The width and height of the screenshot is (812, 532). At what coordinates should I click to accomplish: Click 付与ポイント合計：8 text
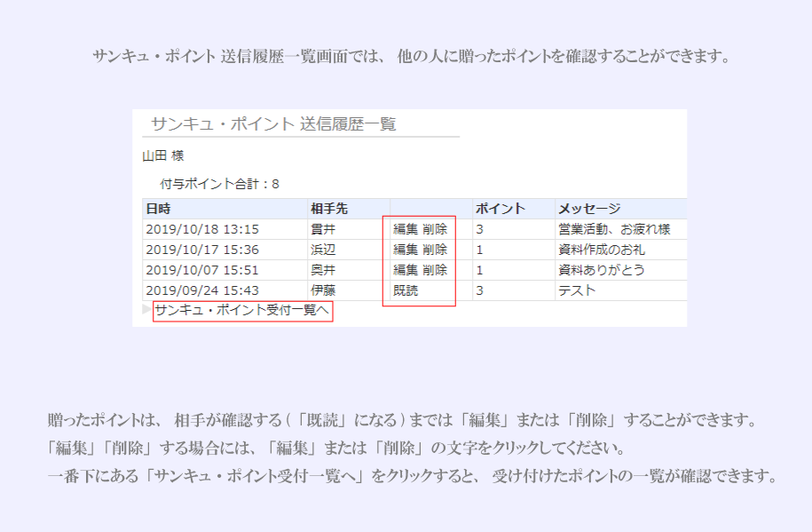(219, 184)
